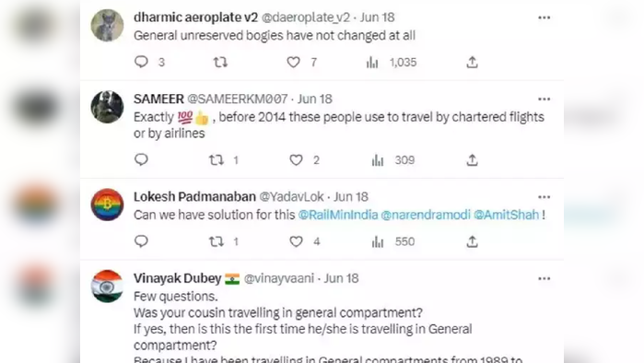Viewport: 644px width, 363px height.
Task: Reply to dharmic aeroplate v2's tweet
Action: [141, 62]
